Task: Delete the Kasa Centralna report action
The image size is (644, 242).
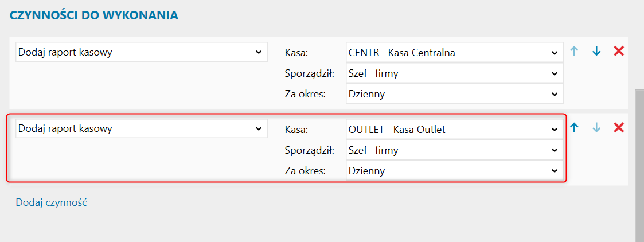Action: click(x=619, y=51)
